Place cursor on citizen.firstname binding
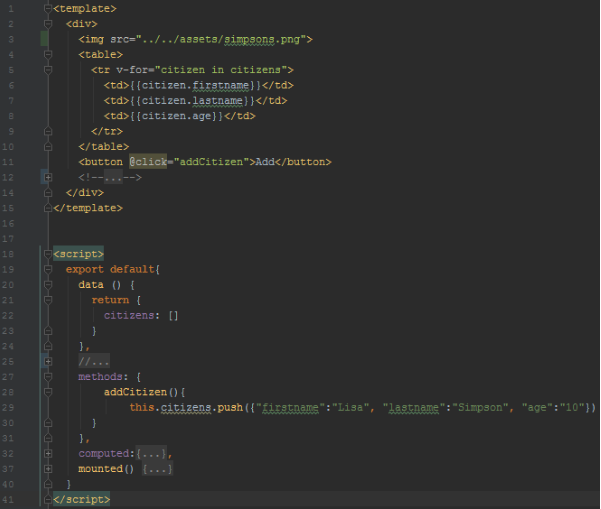The image size is (601, 509). 193,85
